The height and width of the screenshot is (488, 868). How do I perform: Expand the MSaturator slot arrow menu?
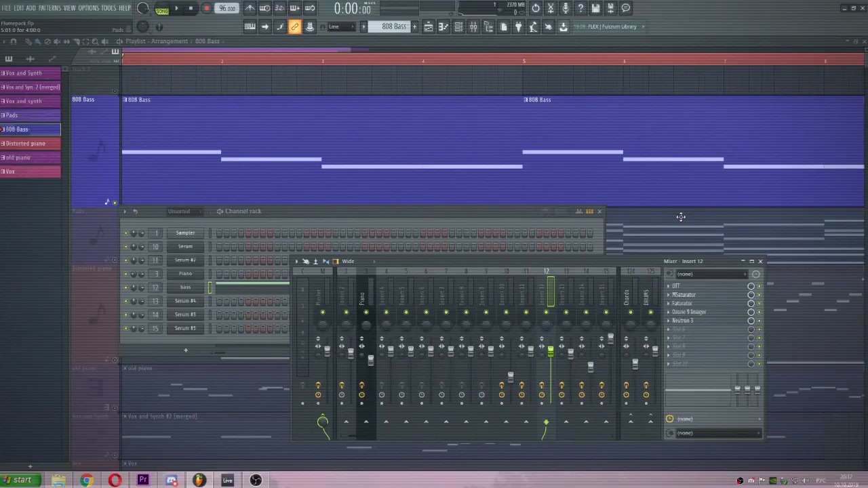tap(669, 295)
